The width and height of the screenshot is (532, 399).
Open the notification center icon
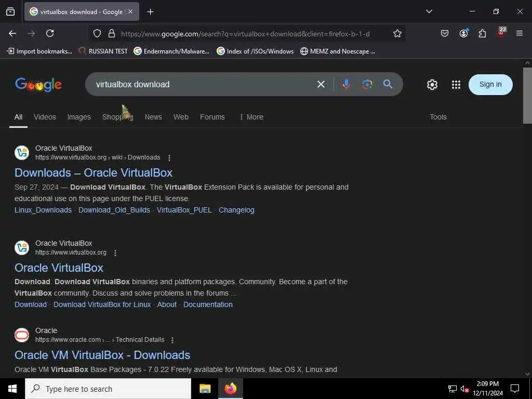click(x=515, y=389)
